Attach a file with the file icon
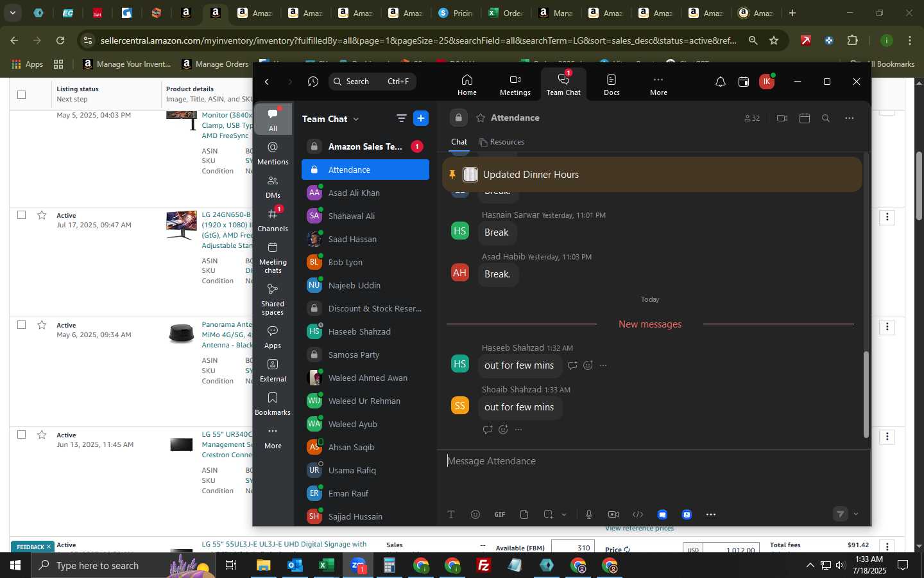This screenshot has width=924, height=578. click(524, 514)
